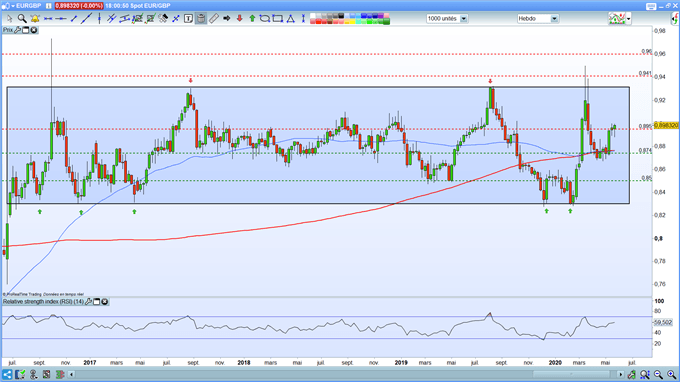Maximize the Prix panel window icon
Viewport: 680px width, 382px height.
pyautogui.click(x=26, y=30)
